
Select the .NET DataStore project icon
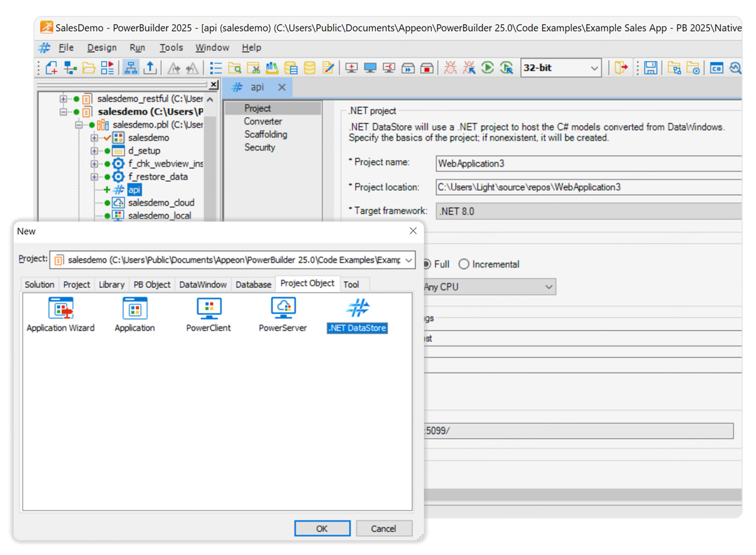click(x=357, y=315)
